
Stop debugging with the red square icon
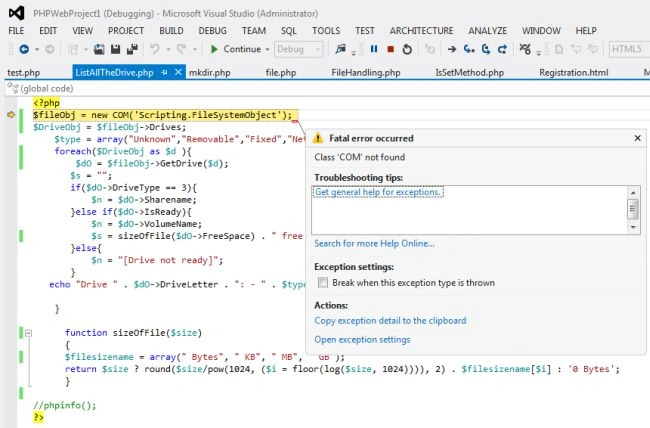click(x=390, y=49)
